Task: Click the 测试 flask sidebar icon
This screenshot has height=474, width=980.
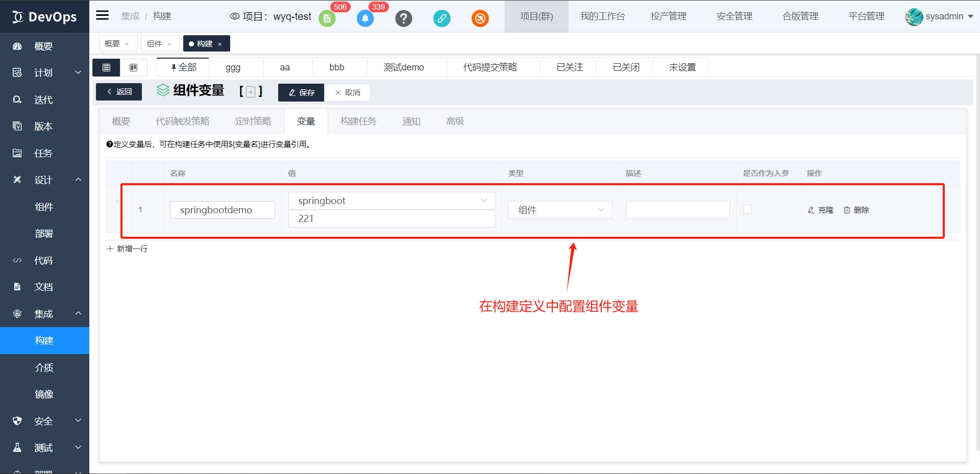Action: click(x=17, y=447)
